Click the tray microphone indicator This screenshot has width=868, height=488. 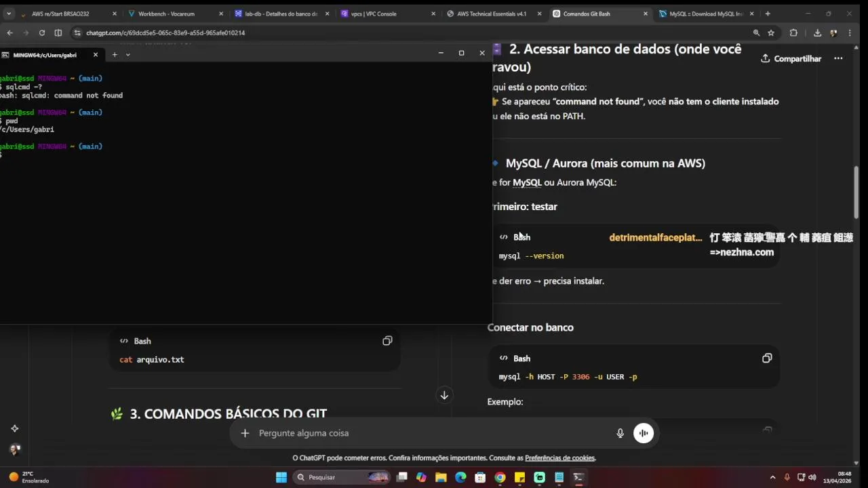click(x=787, y=477)
